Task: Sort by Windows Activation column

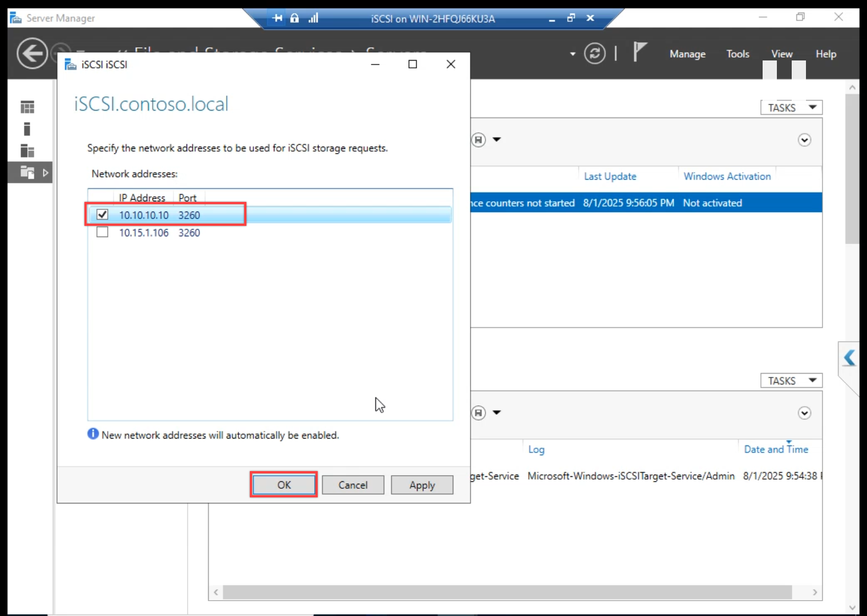Action: click(x=727, y=176)
